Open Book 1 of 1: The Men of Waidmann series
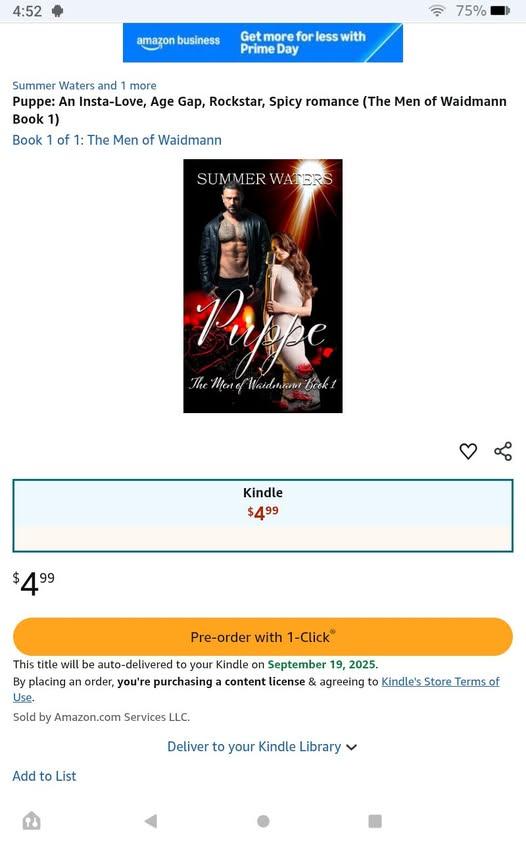The image size is (526, 842). pyautogui.click(x=117, y=140)
